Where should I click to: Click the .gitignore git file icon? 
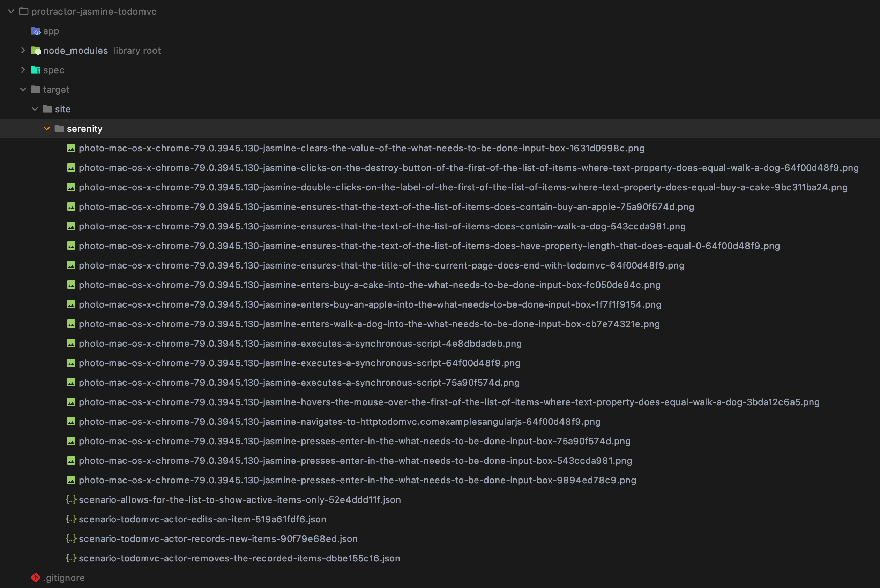[36, 578]
